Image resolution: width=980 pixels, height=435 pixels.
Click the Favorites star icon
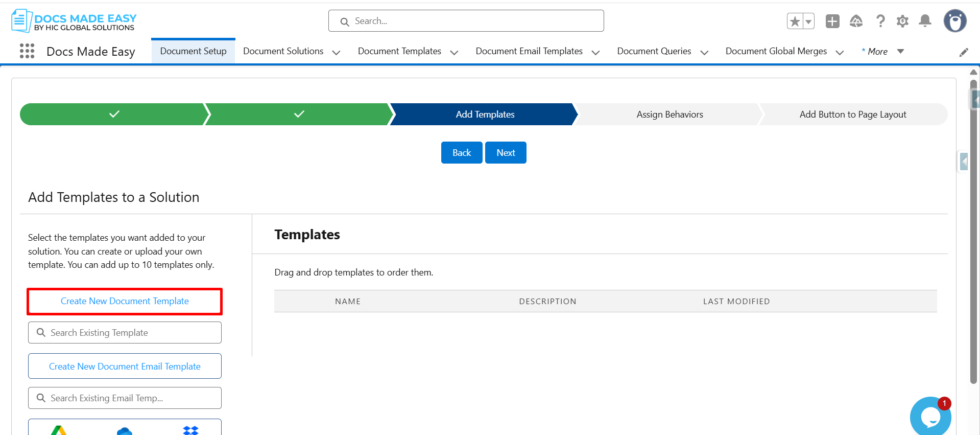click(795, 21)
